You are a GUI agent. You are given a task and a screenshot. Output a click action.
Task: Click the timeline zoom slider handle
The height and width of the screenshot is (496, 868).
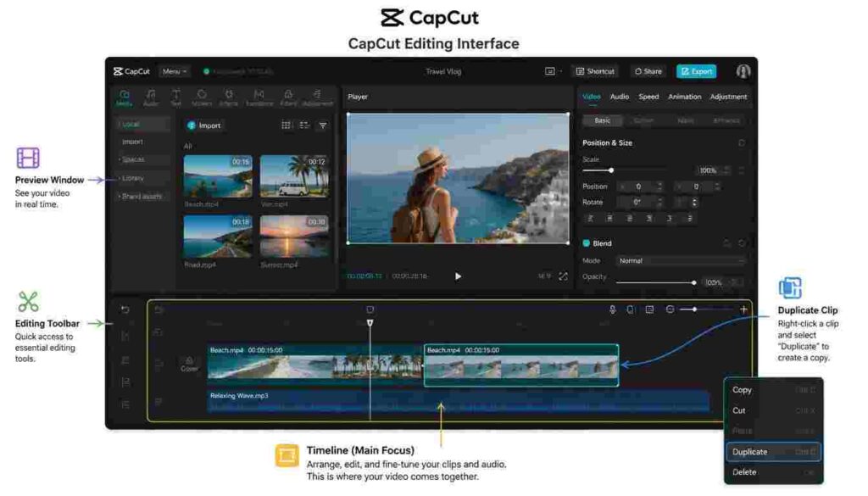pyautogui.click(x=695, y=309)
